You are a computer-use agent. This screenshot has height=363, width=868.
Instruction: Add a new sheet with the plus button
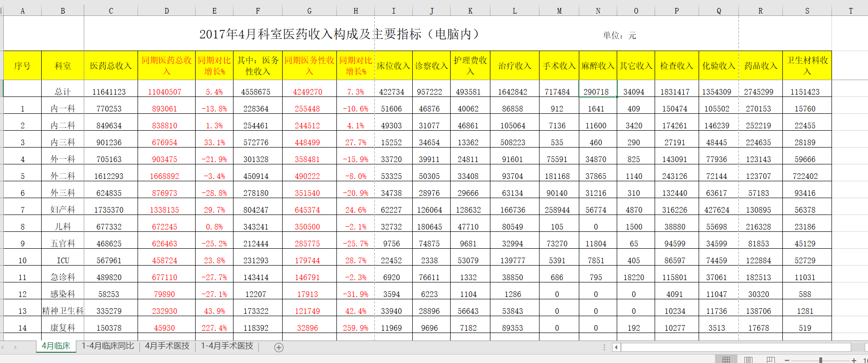[279, 347]
